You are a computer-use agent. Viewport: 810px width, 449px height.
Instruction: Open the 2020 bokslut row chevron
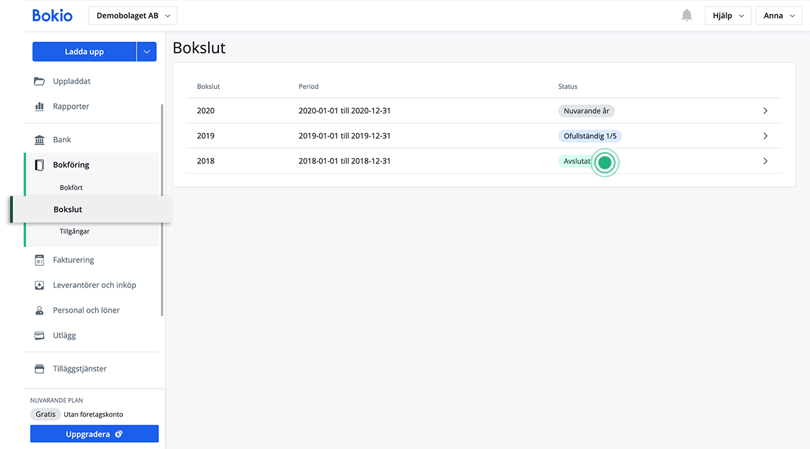765,110
